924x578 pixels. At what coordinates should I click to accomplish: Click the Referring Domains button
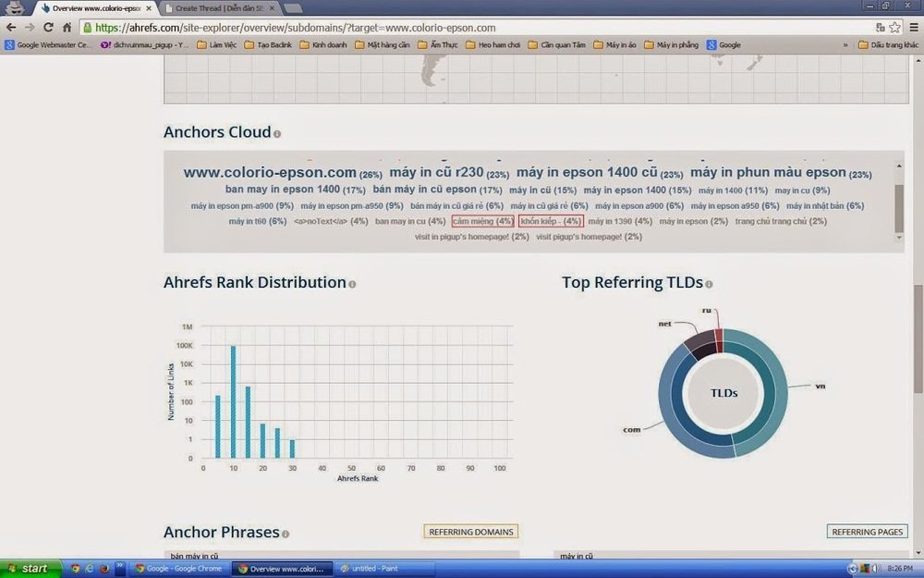tap(471, 532)
